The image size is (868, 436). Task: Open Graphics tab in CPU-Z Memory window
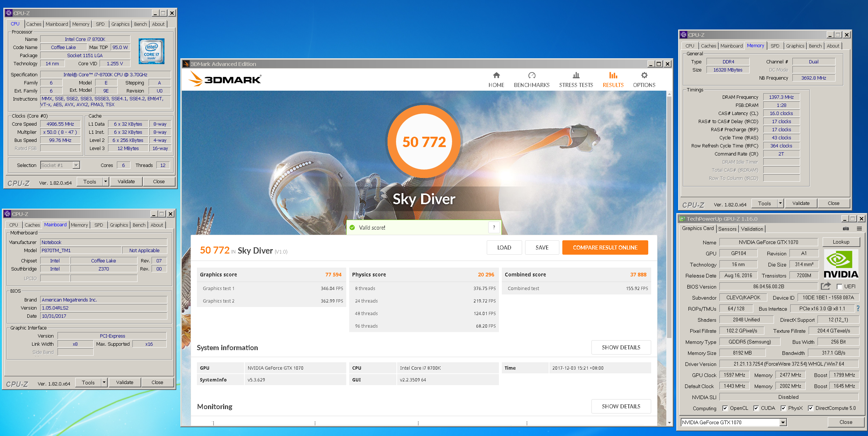pyautogui.click(x=795, y=46)
